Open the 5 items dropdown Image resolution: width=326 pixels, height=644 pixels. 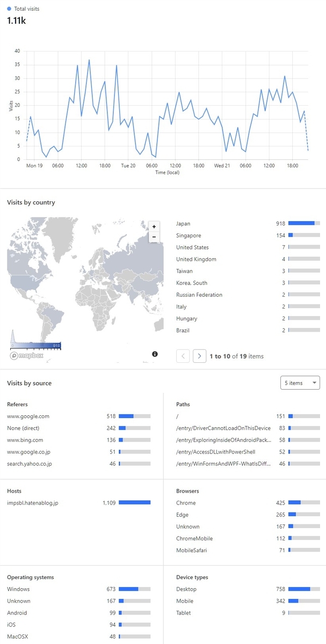click(x=300, y=383)
